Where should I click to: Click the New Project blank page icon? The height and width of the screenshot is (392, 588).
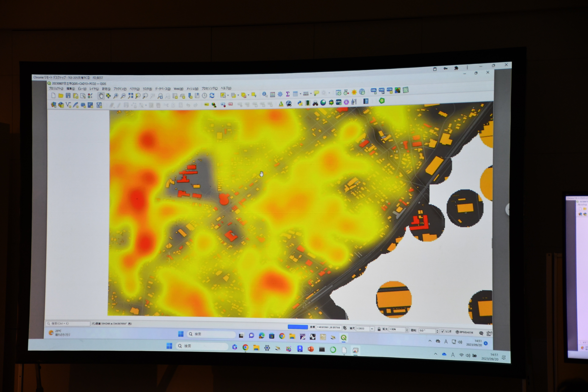[53, 95]
